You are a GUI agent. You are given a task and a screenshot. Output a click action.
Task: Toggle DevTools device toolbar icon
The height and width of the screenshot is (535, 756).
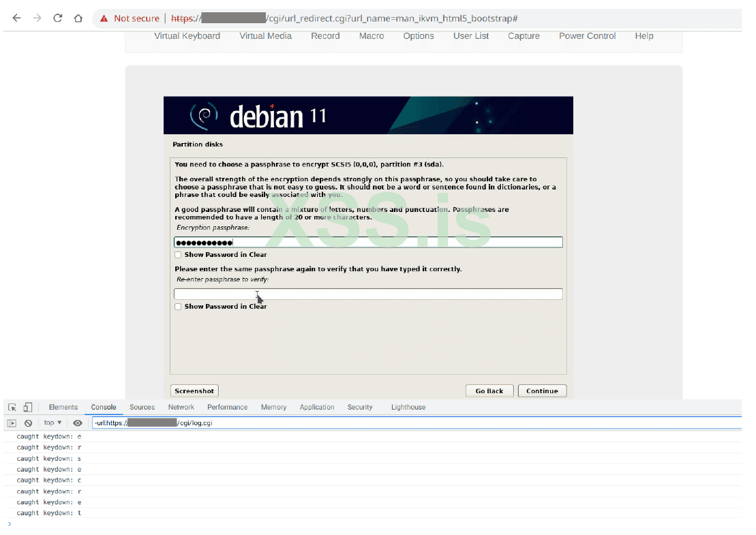[x=28, y=408]
